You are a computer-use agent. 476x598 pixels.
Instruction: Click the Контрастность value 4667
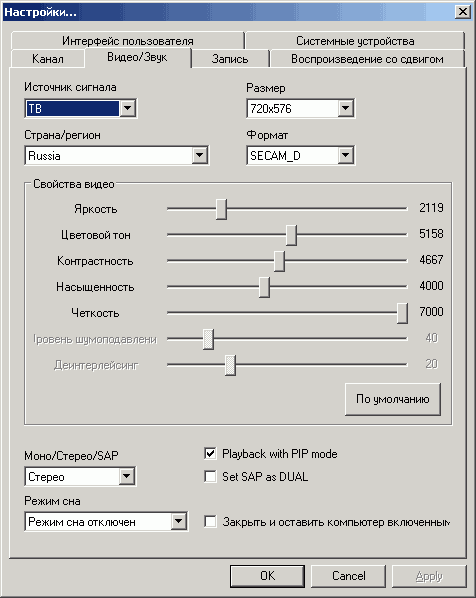[x=431, y=260]
